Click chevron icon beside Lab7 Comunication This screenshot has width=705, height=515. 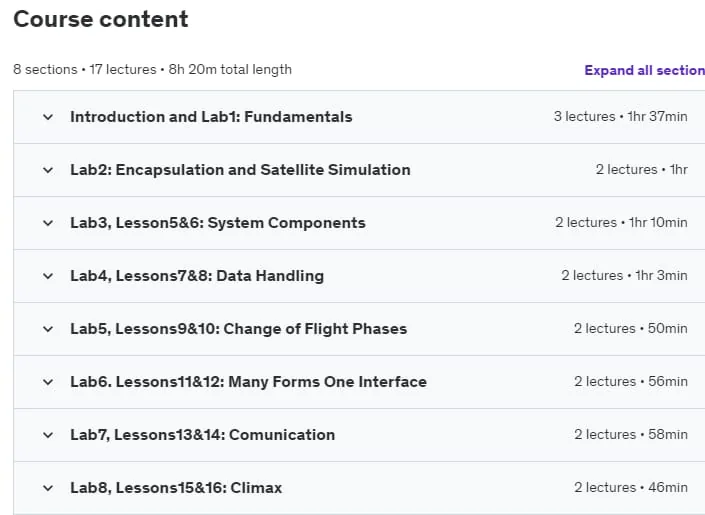pos(48,435)
